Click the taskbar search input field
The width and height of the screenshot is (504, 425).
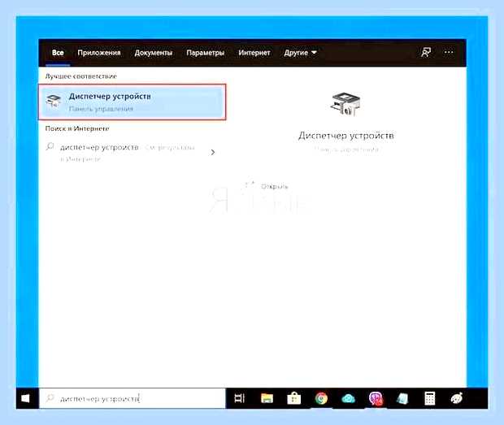tap(133, 398)
